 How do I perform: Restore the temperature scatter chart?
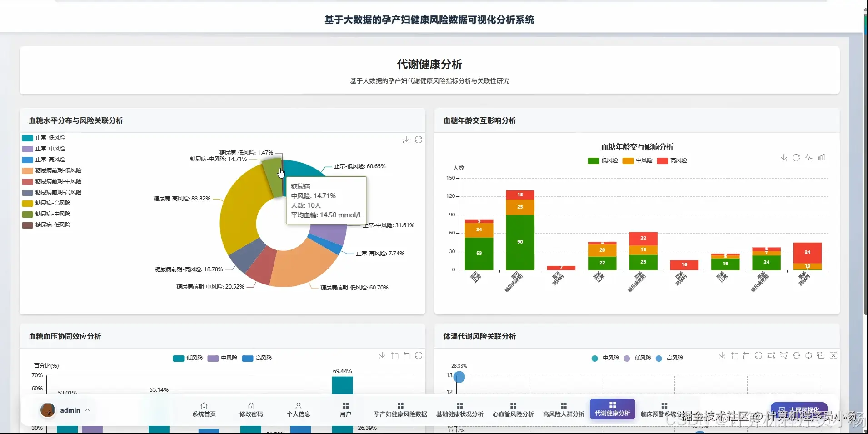tap(758, 355)
